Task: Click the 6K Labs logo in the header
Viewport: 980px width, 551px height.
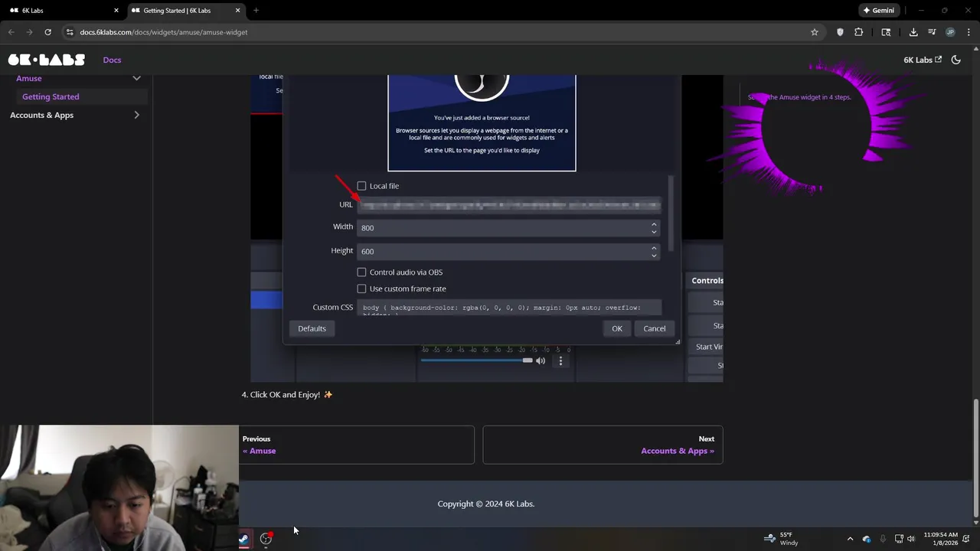Action: tap(46, 60)
